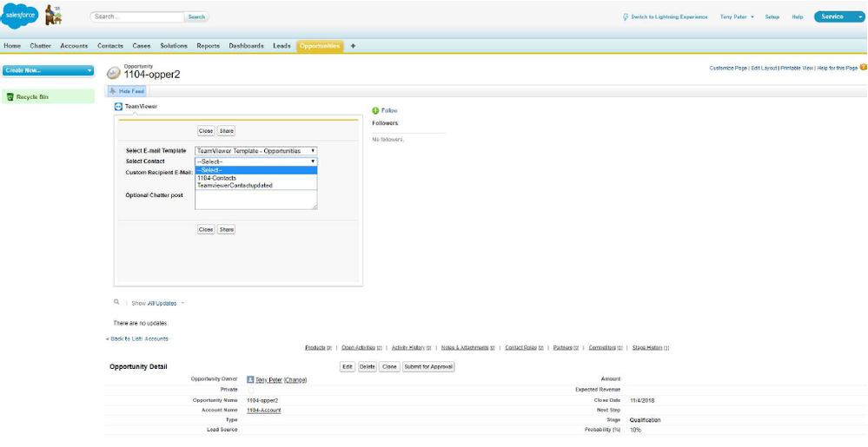Open the Chatter tab

click(x=41, y=46)
